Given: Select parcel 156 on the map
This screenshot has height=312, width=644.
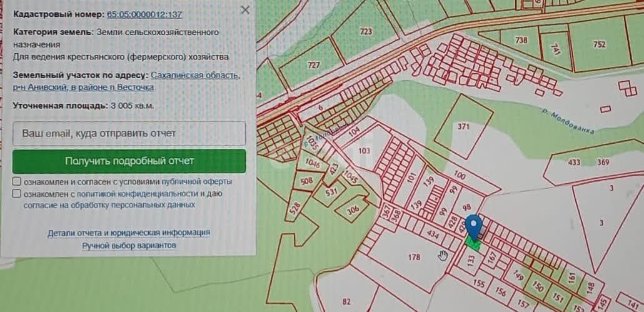Looking at the screenshot, I should [500, 291].
